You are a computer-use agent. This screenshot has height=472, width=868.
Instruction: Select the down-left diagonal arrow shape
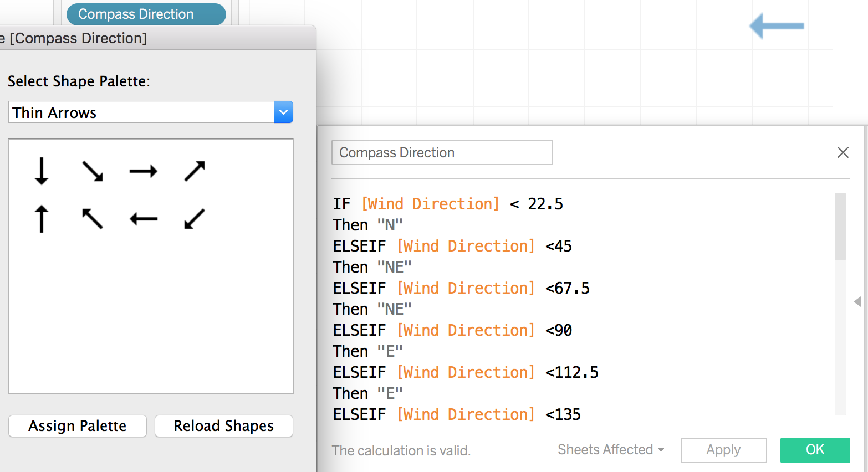195,219
